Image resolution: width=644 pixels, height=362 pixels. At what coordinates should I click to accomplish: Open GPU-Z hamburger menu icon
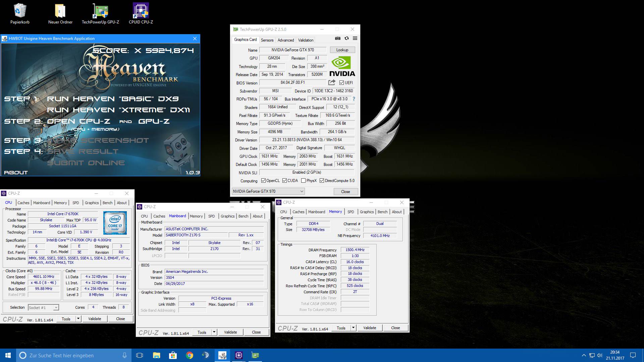[x=355, y=38]
